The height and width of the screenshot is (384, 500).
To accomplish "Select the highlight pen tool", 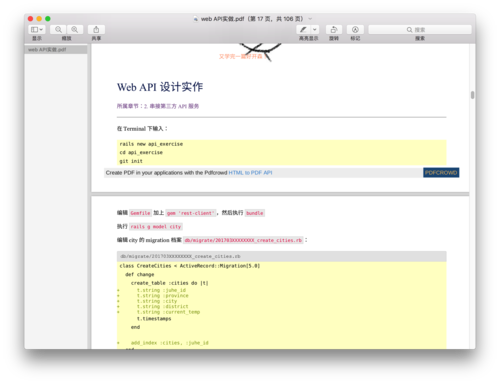I will (x=303, y=30).
